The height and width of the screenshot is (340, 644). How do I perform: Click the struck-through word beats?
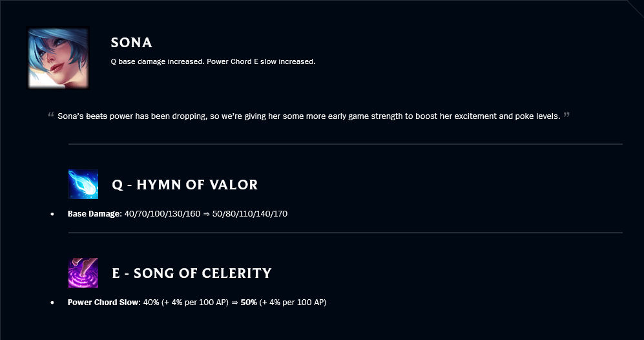click(96, 116)
